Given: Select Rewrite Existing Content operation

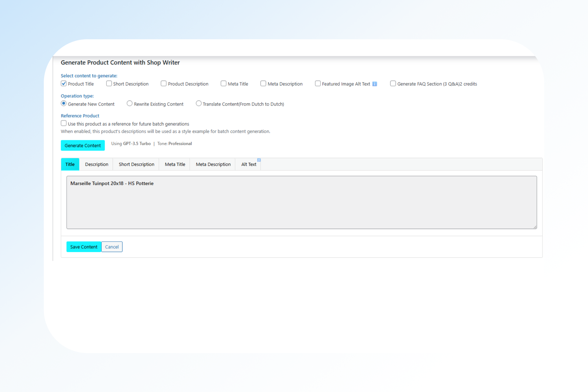Looking at the screenshot, I should tap(130, 104).
